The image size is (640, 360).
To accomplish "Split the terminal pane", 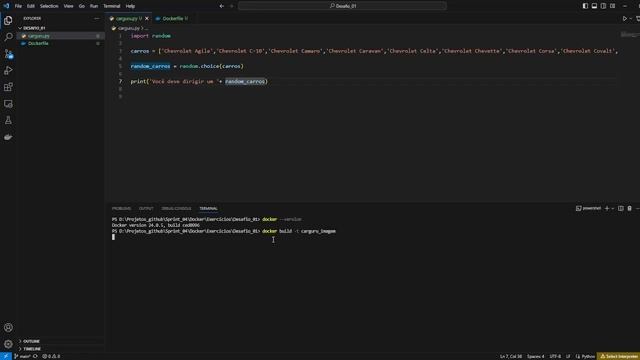I will click(621, 209).
